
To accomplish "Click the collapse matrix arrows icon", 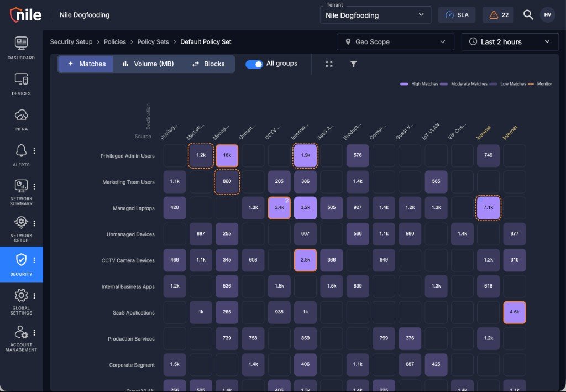I will (329, 64).
